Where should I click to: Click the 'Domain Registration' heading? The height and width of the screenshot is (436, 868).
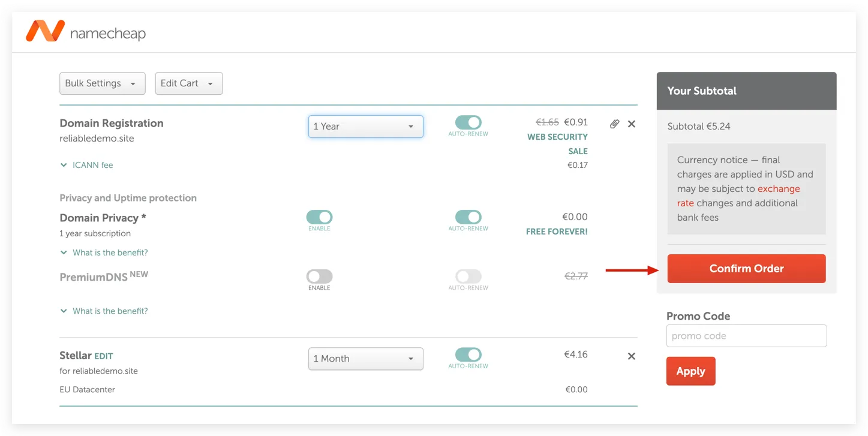(x=112, y=124)
